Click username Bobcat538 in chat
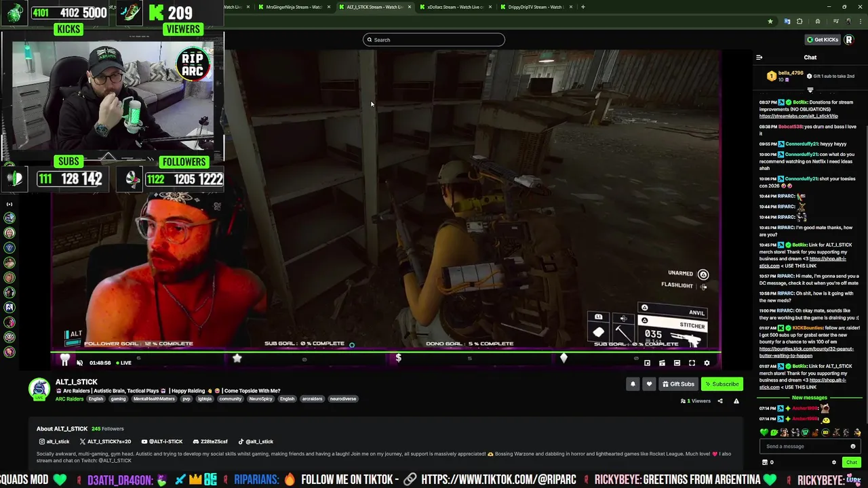 [x=790, y=127]
